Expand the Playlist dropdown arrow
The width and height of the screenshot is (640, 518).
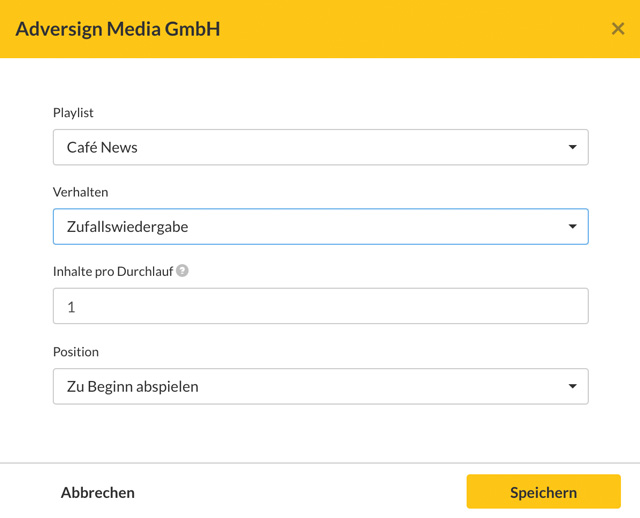573,147
